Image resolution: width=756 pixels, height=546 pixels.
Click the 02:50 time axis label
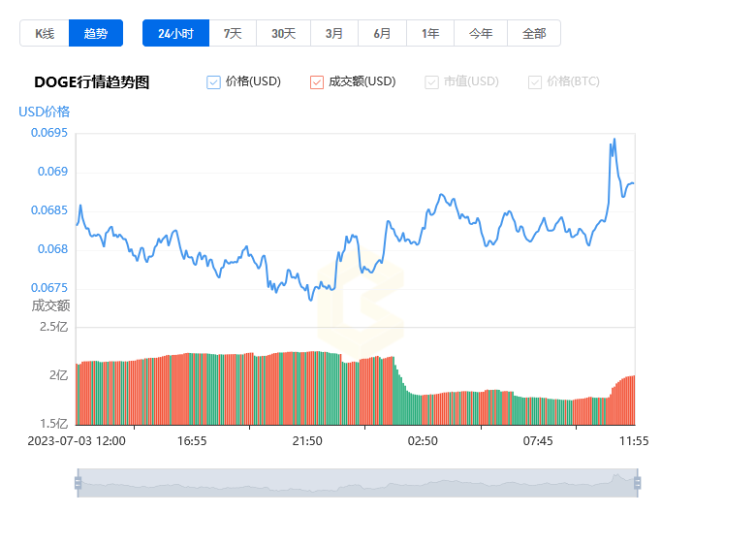click(423, 440)
